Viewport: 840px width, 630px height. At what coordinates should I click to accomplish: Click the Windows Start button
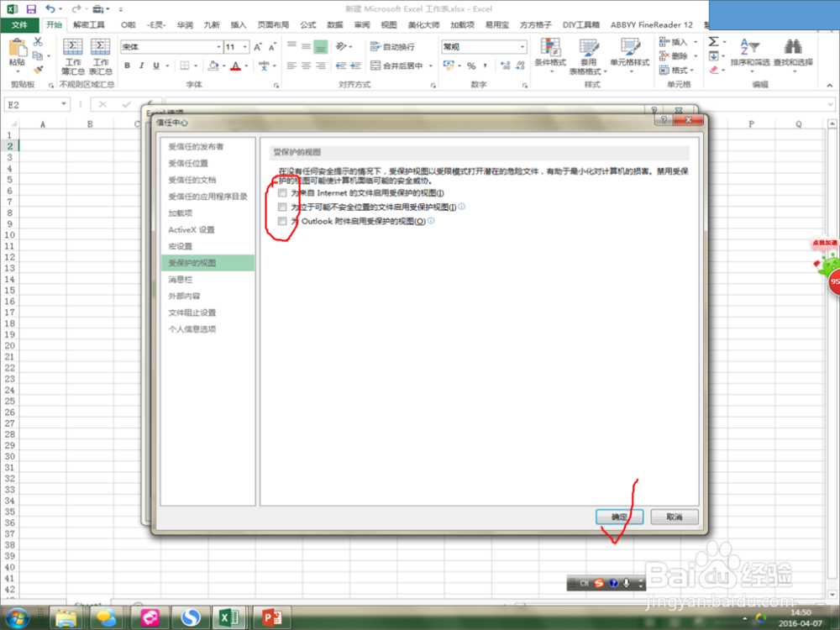pos(18,617)
